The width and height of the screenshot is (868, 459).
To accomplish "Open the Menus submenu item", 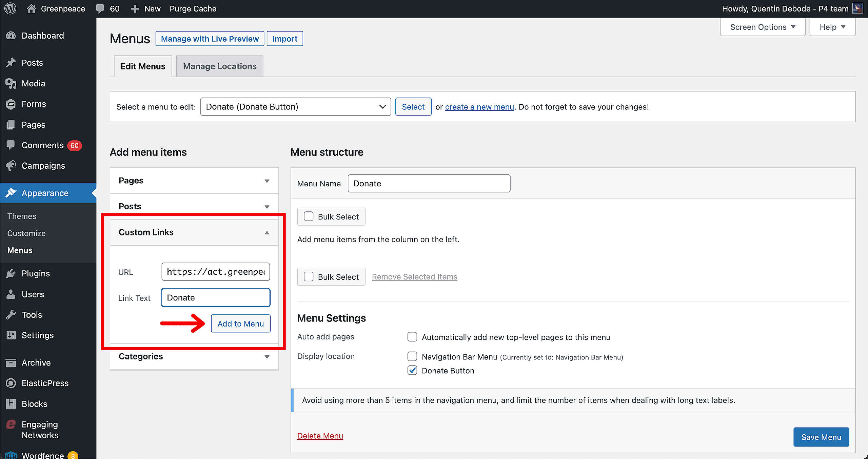I will point(20,250).
